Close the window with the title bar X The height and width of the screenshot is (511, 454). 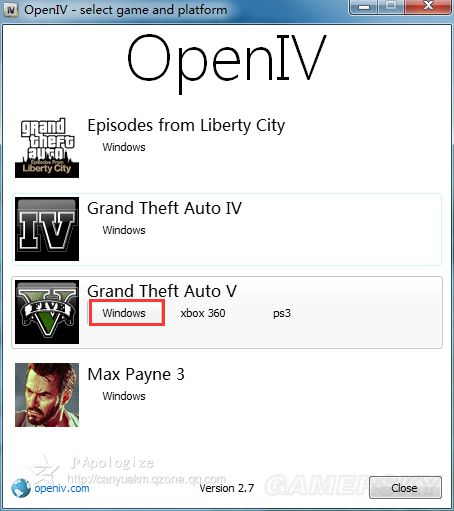[428, 6]
